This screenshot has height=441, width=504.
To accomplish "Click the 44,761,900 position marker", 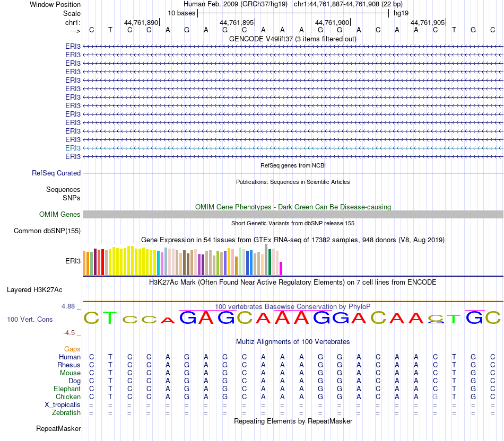I will click(x=332, y=22).
